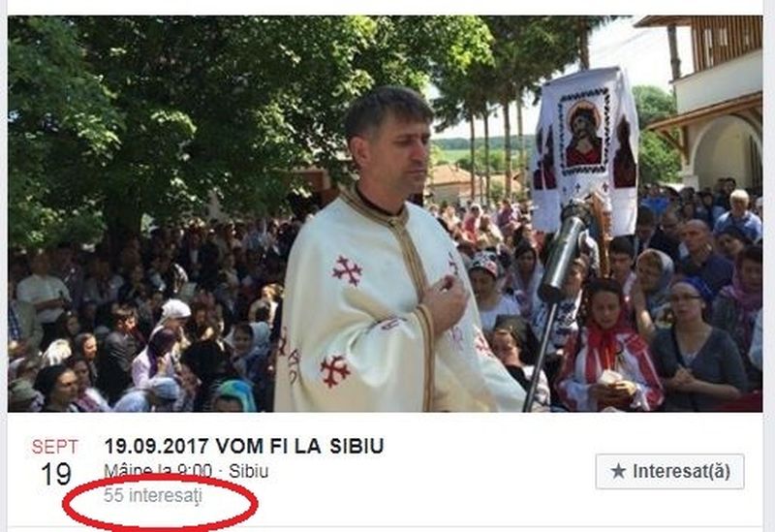View the list of 55 interesați people
This screenshot has width=775, height=532.
(153, 495)
